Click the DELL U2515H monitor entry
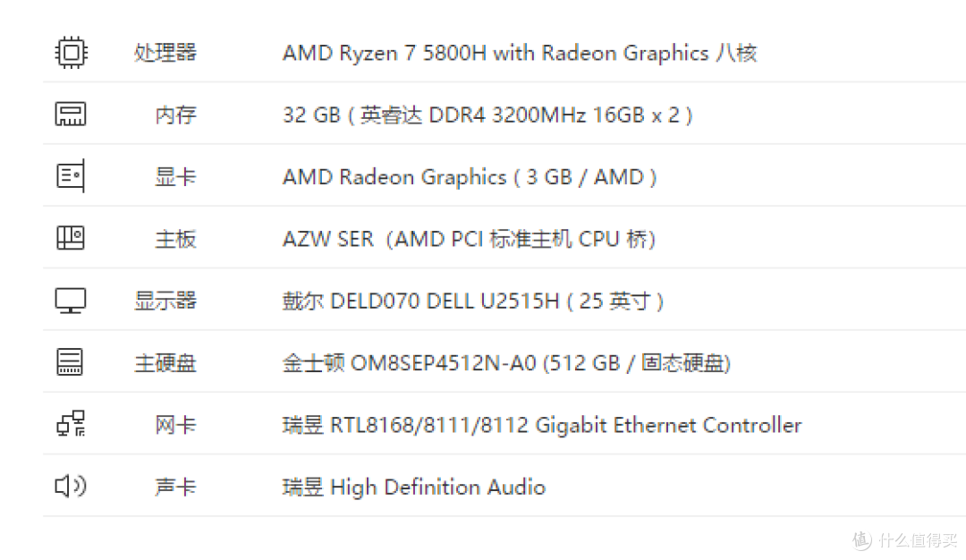Screen dimensions: 966x560 pos(472,301)
